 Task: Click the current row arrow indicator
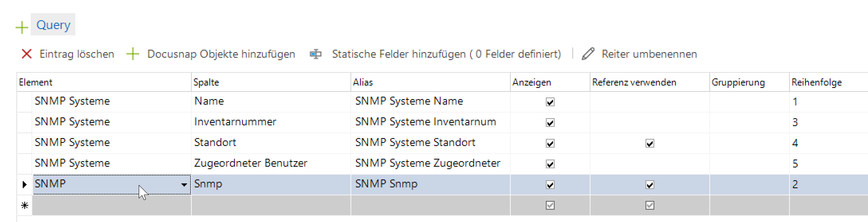pos(24,184)
